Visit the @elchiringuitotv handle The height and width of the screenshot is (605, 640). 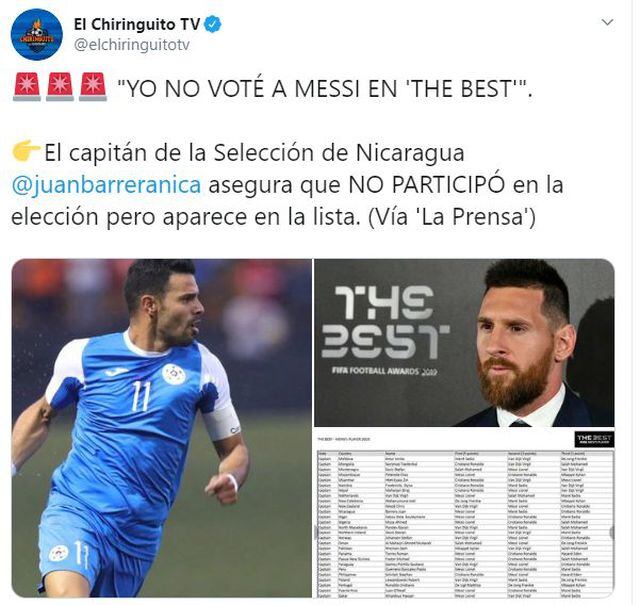pyautogui.click(x=132, y=45)
